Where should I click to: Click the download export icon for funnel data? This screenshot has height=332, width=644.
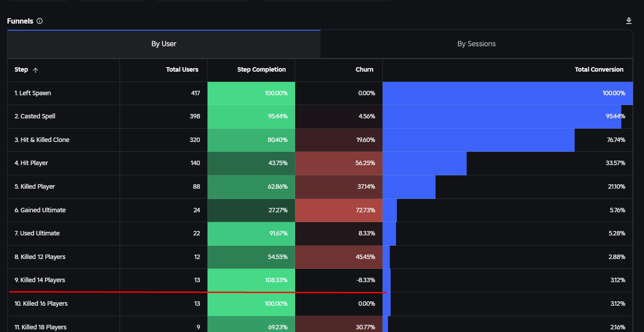628,20
